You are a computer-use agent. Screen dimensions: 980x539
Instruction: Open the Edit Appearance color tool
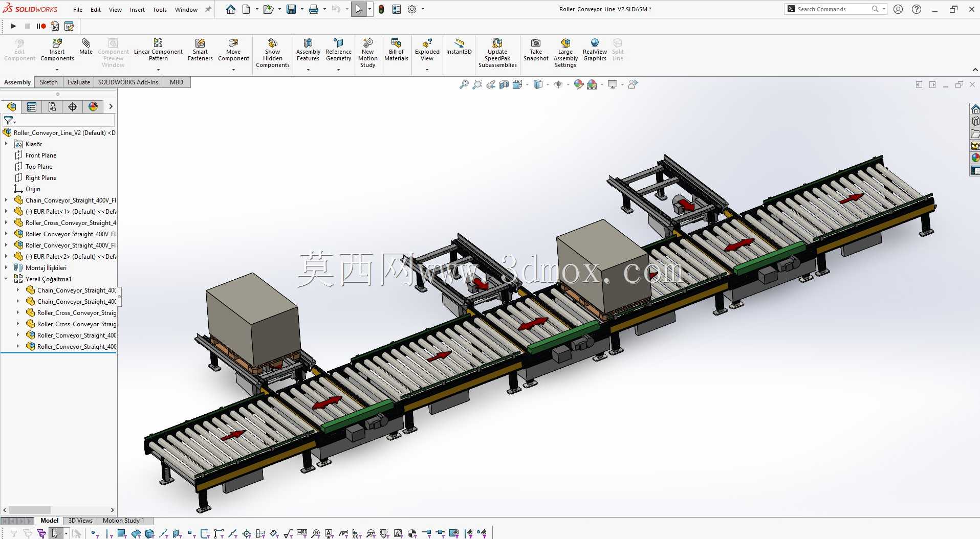578,84
